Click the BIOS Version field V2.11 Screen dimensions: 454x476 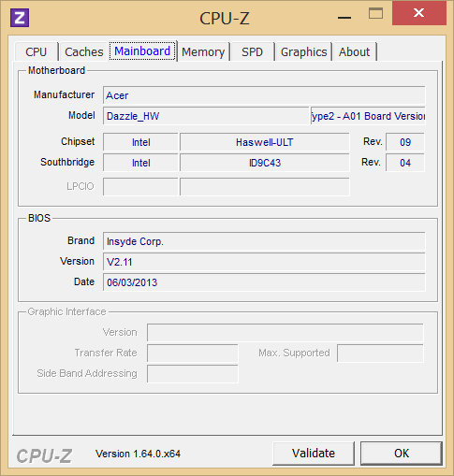pos(264,262)
